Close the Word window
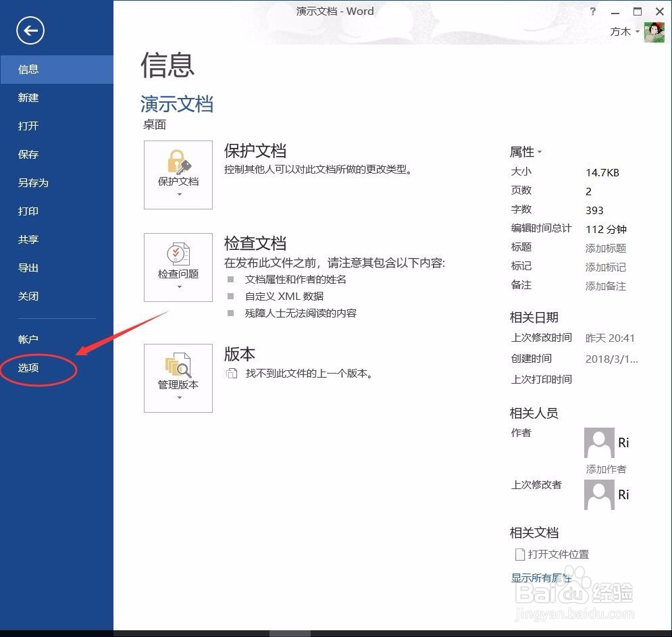The width and height of the screenshot is (672, 637). [x=660, y=11]
